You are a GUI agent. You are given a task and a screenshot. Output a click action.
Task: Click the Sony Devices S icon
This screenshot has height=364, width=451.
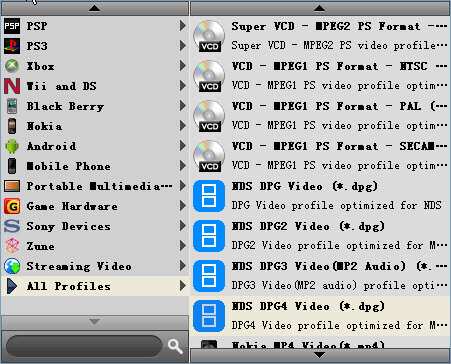[12, 226]
